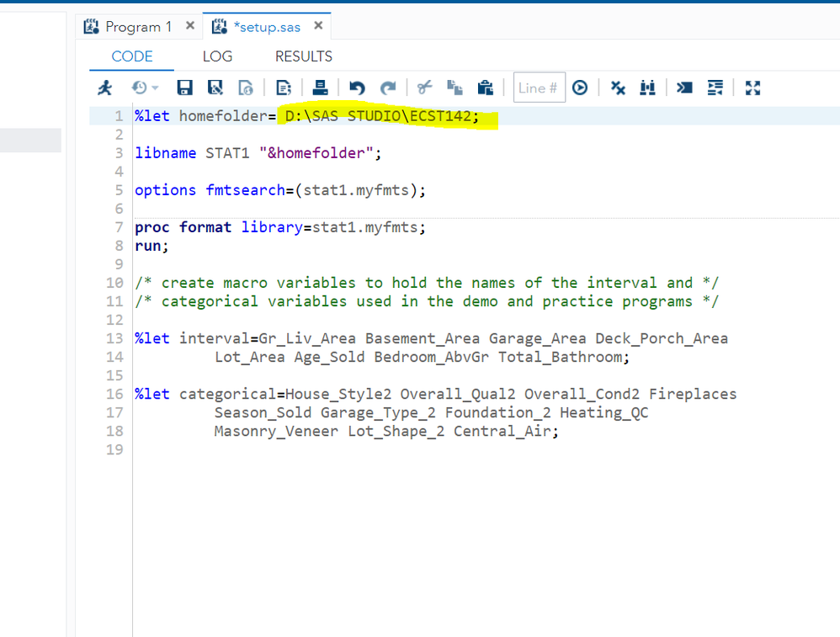Viewport: 840px width, 637px height.
Task: Undo the last edit
Action: coord(357,88)
